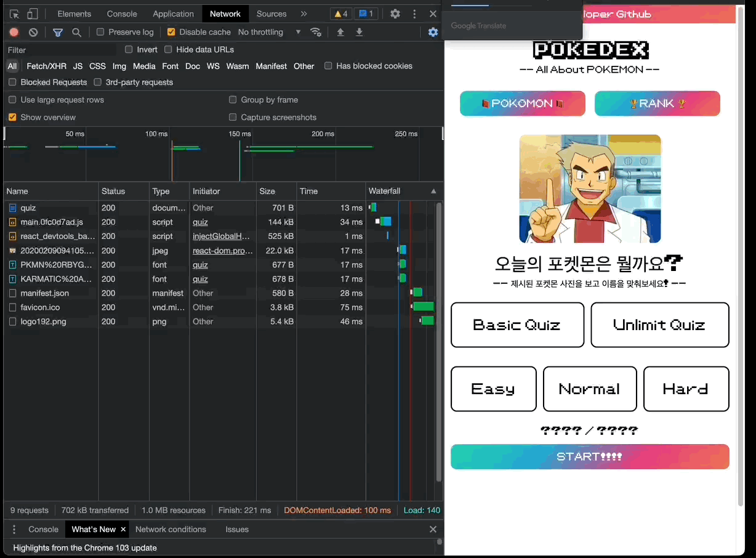Viewport: 756px width, 558px height.
Task: Click the manifest.json row's file icon
Action: click(x=13, y=293)
